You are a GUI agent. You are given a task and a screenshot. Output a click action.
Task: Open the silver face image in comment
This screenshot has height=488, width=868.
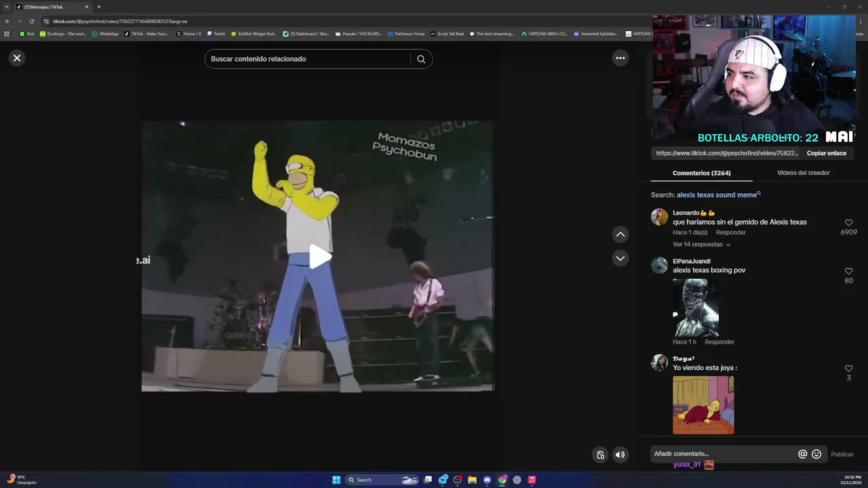pos(696,308)
